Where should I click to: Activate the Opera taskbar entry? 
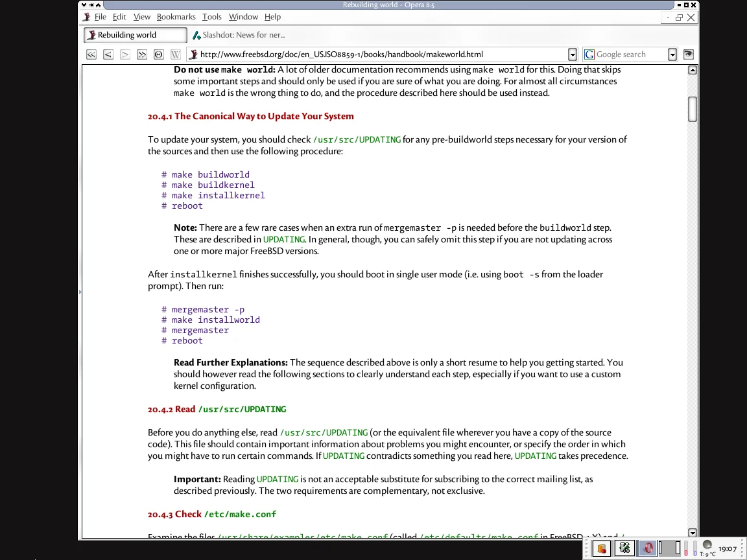[x=648, y=548]
